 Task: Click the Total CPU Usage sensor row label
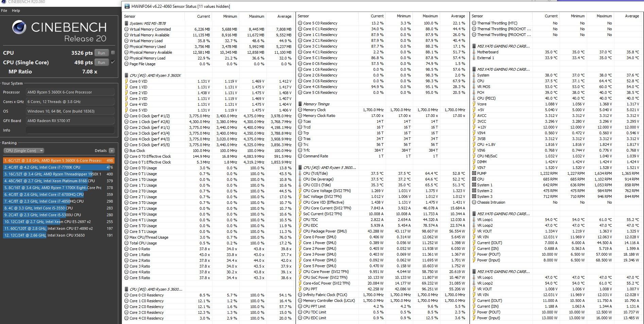143,243
